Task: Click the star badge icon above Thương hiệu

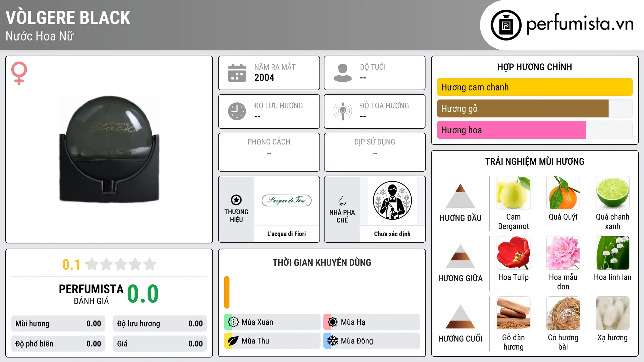Action: coord(236,200)
